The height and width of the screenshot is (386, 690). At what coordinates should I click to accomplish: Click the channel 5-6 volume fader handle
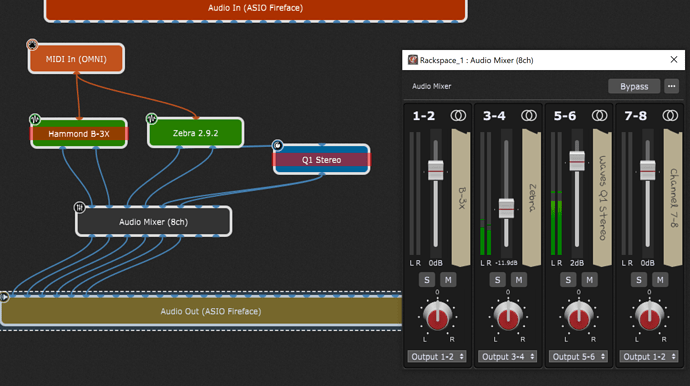pos(577,161)
